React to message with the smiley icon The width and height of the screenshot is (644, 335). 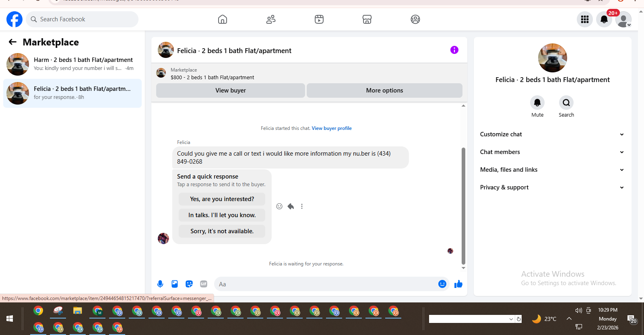pyautogui.click(x=279, y=206)
